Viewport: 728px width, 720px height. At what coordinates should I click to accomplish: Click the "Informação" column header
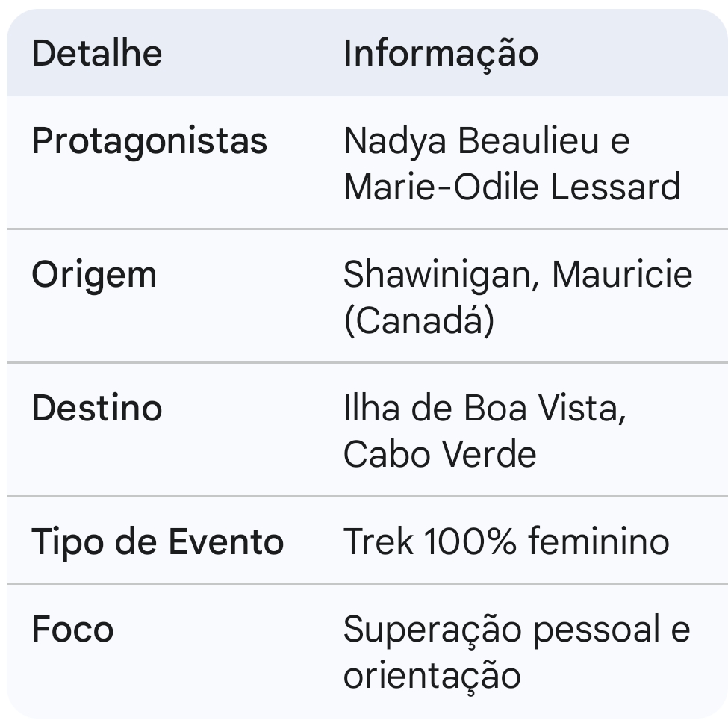click(441, 54)
